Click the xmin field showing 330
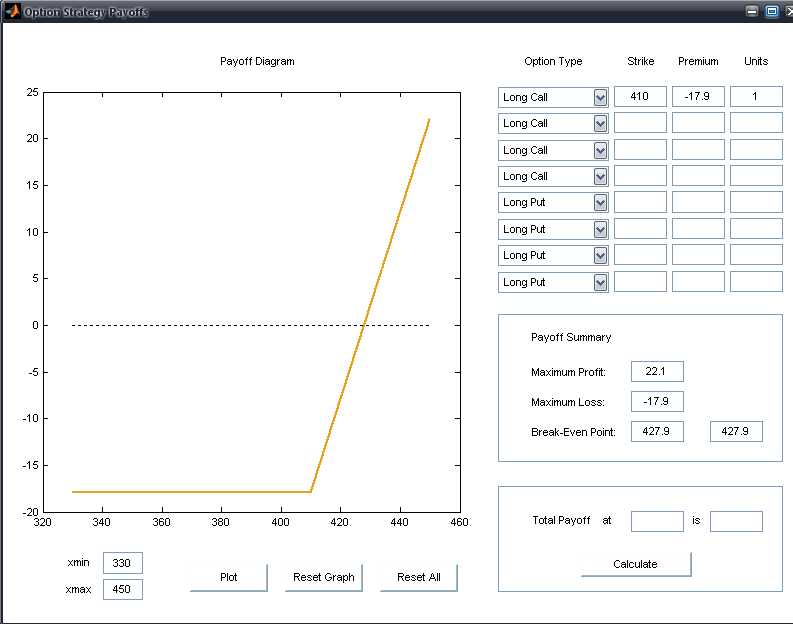 (123, 563)
